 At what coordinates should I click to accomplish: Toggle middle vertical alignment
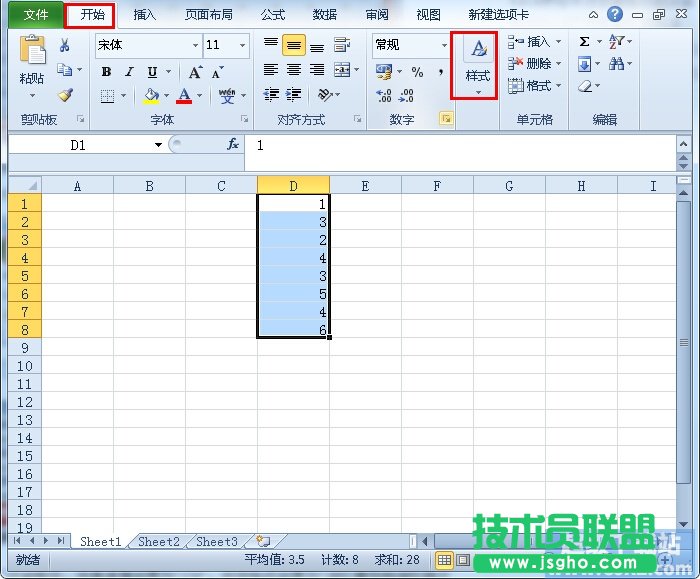tap(294, 45)
